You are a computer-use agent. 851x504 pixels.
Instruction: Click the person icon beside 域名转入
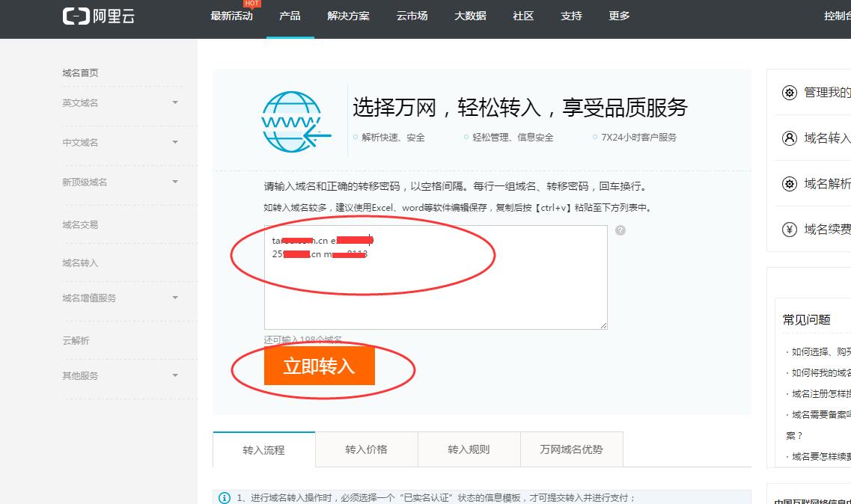point(789,138)
